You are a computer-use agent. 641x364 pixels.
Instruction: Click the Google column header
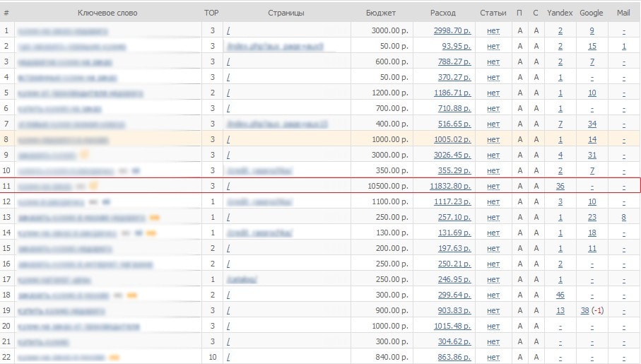click(x=591, y=13)
